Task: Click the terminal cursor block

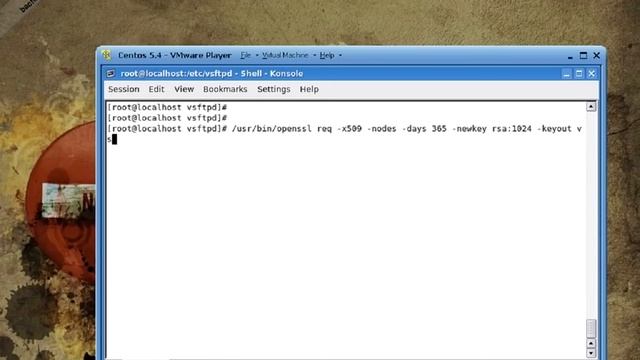Action: pyautogui.click(x=114, y=139)
